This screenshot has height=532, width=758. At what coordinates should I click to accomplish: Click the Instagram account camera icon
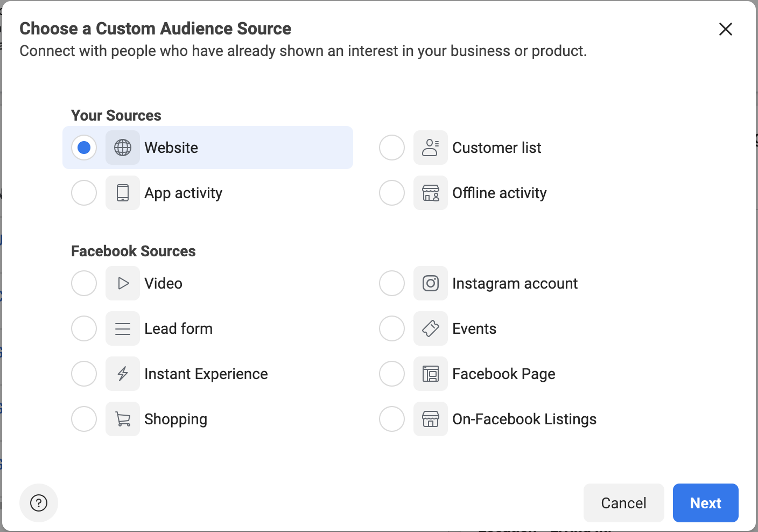point(431,283)
